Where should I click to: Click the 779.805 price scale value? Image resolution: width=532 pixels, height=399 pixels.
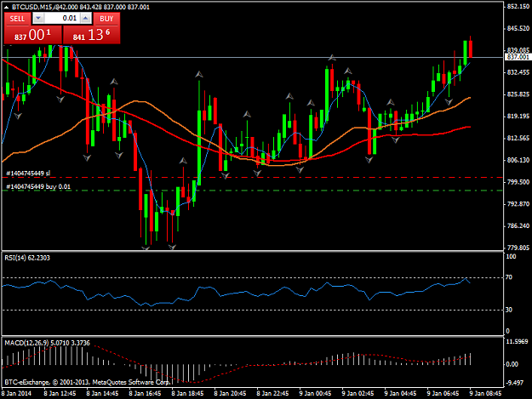tap(518, 248)
